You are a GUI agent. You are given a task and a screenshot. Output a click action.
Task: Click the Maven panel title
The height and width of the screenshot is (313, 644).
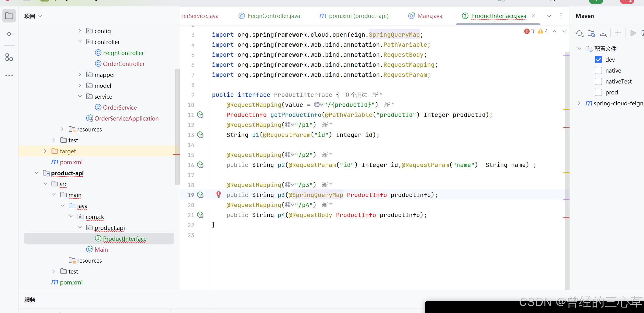point(585,16)
